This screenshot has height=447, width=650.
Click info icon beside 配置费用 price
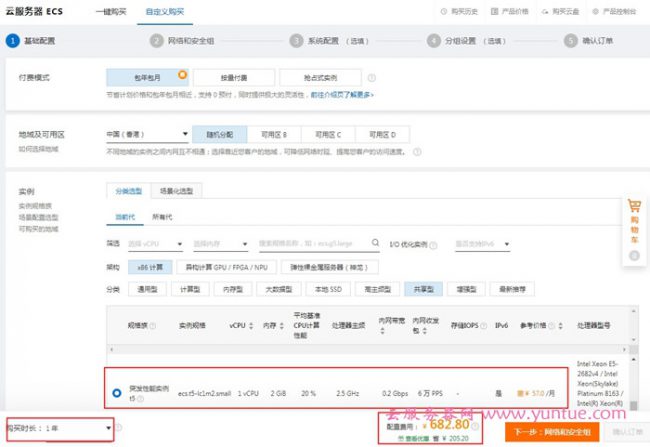pyautogui.click(x=475, y=427)
